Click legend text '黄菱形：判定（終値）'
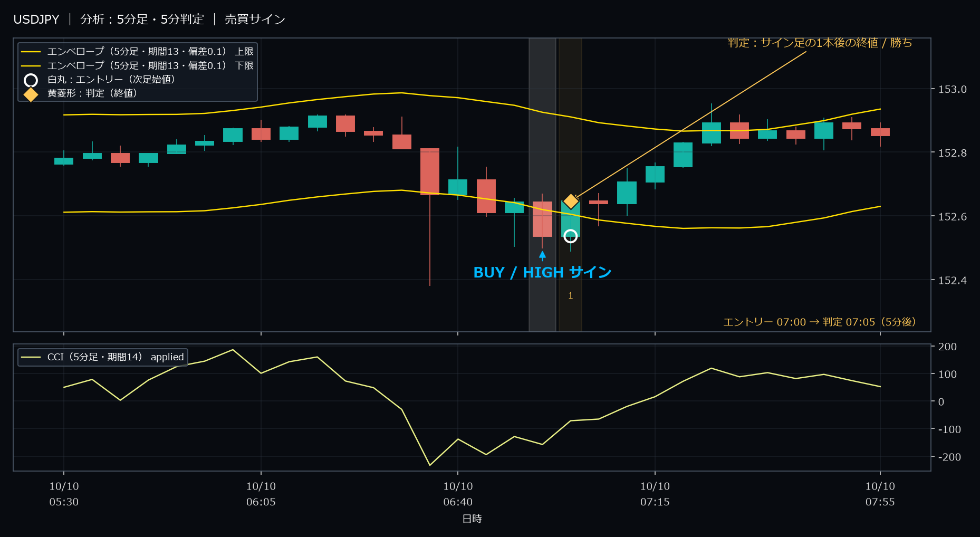Screen dimensions: 980x537 click(x=92, y=93)
